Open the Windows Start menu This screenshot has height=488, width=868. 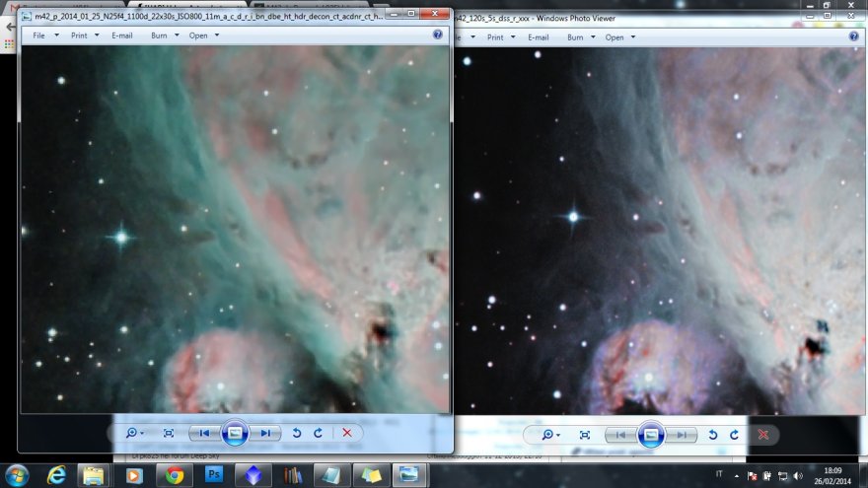pos(17,475)
